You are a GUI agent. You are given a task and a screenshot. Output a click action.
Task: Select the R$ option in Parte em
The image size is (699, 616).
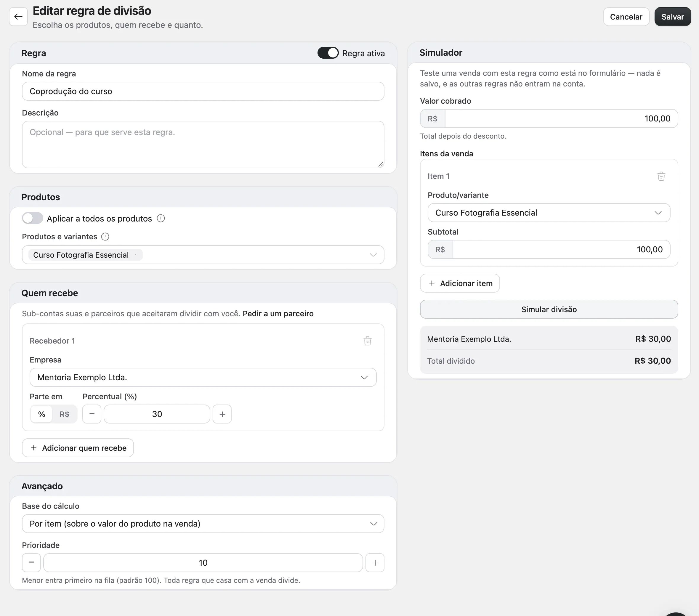pyautogui.click(x=64, y=414)
